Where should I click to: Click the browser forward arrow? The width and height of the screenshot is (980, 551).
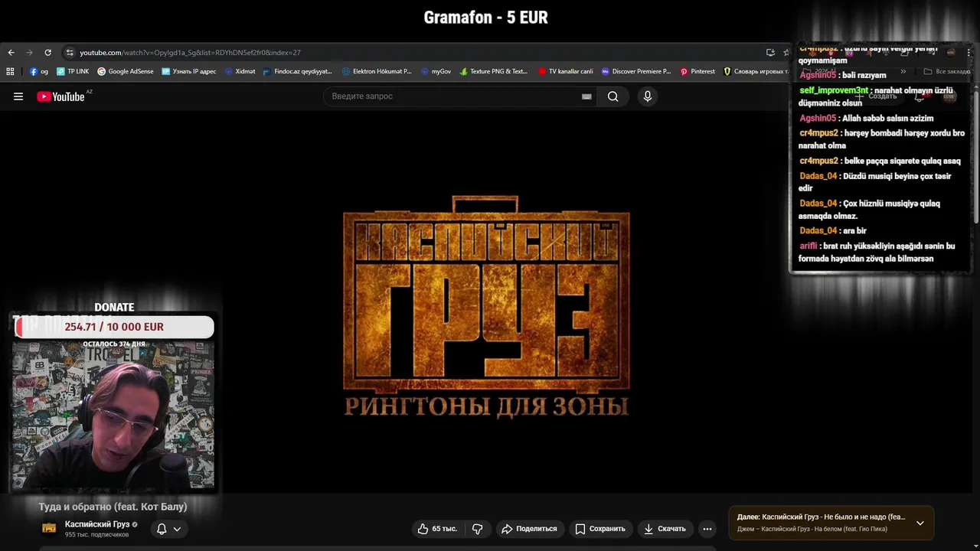[29, 53]
